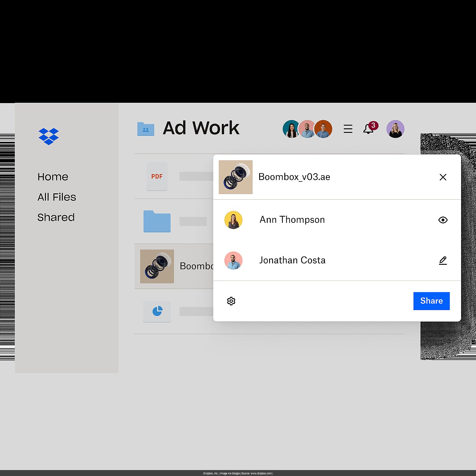Close the Boombox_v03.ae share dialog
The height and width of the screenshot is (476, 476).
[x=443, y=177]
